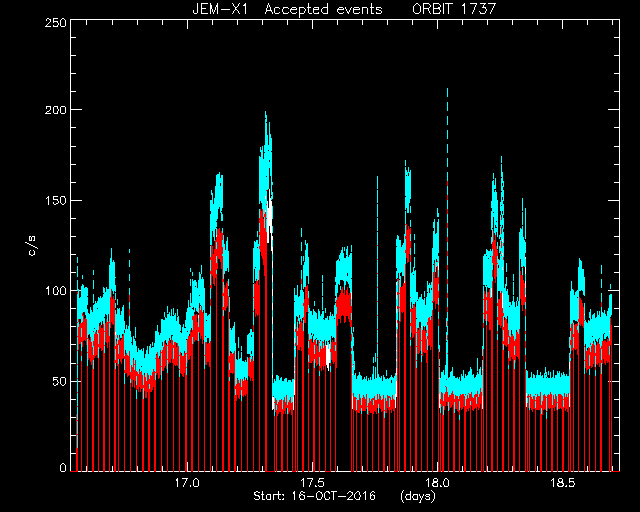Click the 100 y-axis tick label
The image size is (640, 512).
click(x=55, y=290)
